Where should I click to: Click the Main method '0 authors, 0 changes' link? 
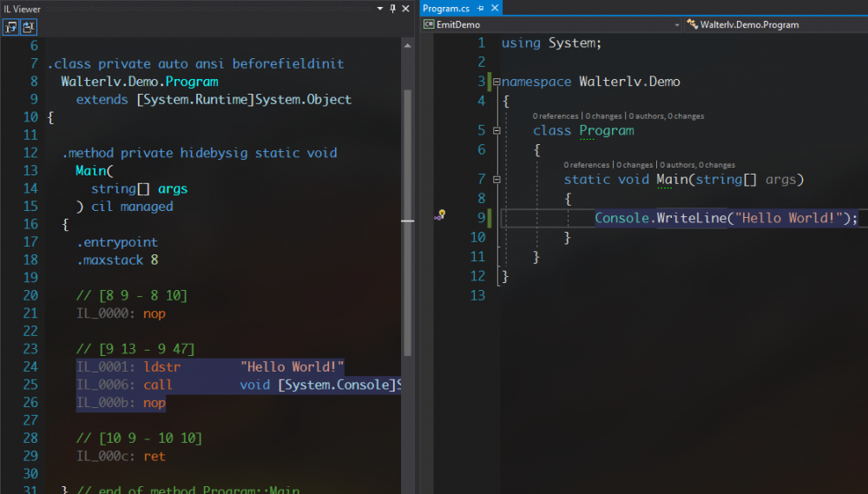tap(696, 164)
